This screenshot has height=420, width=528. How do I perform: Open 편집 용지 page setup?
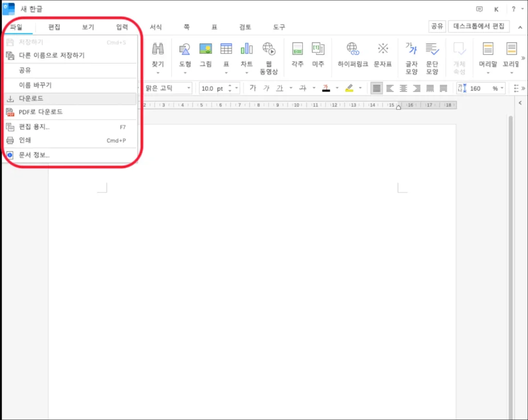click(x=71, y=127)
